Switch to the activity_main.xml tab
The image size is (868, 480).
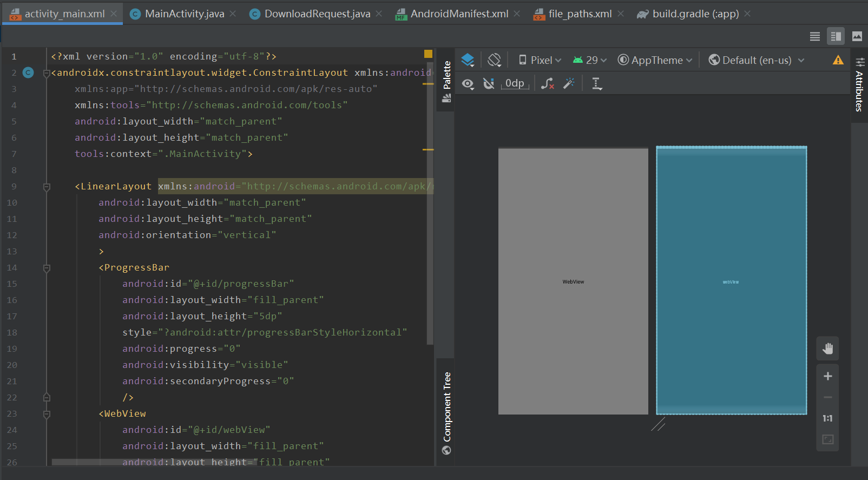pos(64,14)
